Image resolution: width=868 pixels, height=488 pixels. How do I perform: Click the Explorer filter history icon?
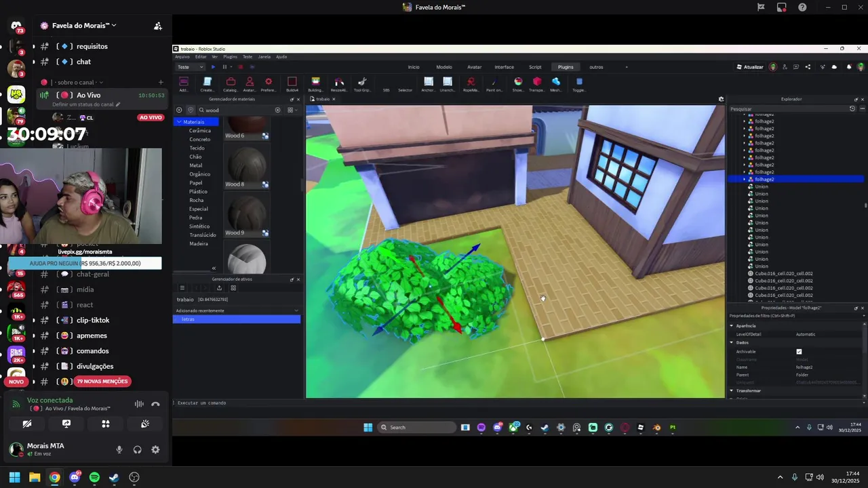click(852, 108)
